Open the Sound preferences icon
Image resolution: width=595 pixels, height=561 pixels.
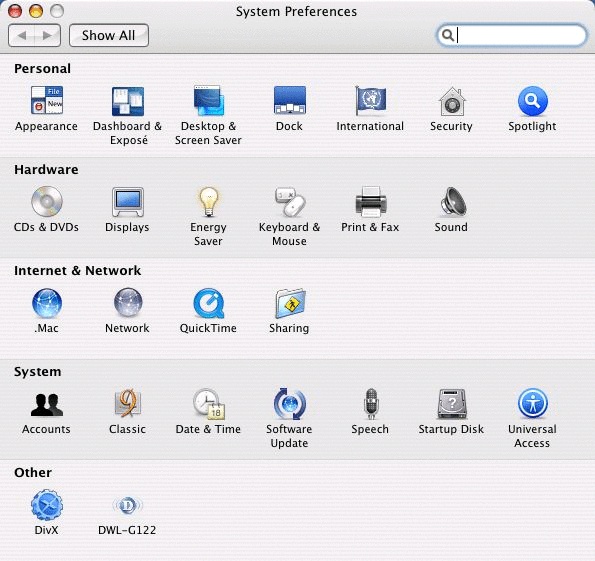click(x=453, y=202)
